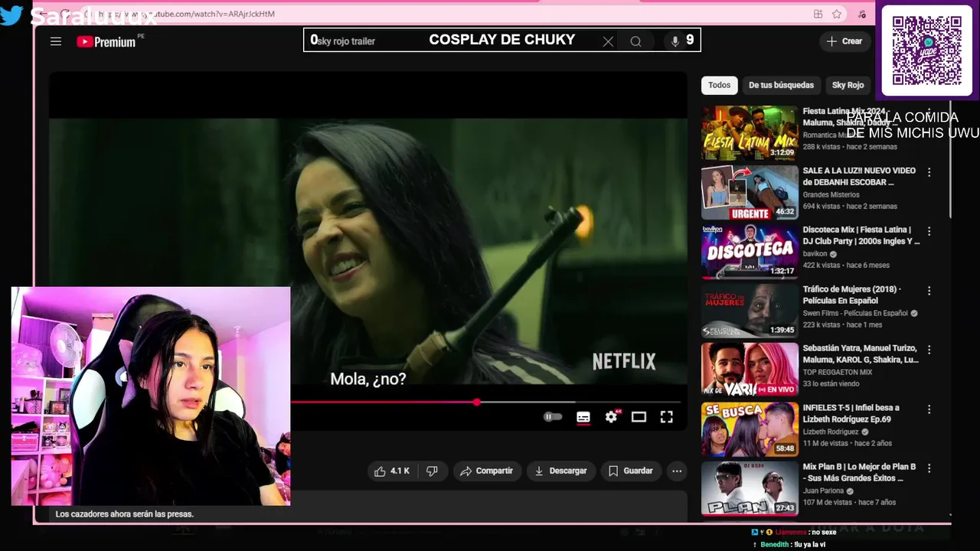Start voice search with microphone icon
Viewport: 980px width, 551px height.
click(x=675, y=41)
